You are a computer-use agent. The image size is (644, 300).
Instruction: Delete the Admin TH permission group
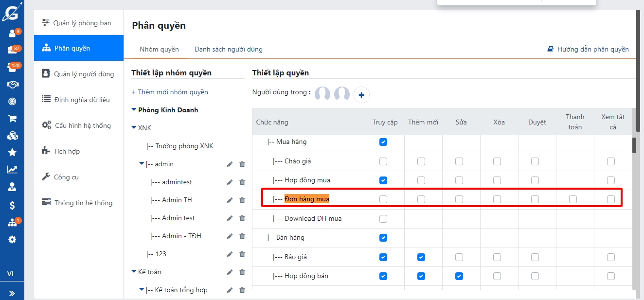coord(242,200)
